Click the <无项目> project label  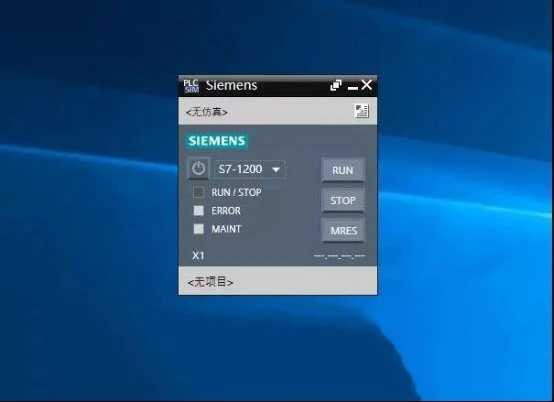click(210, 282)
